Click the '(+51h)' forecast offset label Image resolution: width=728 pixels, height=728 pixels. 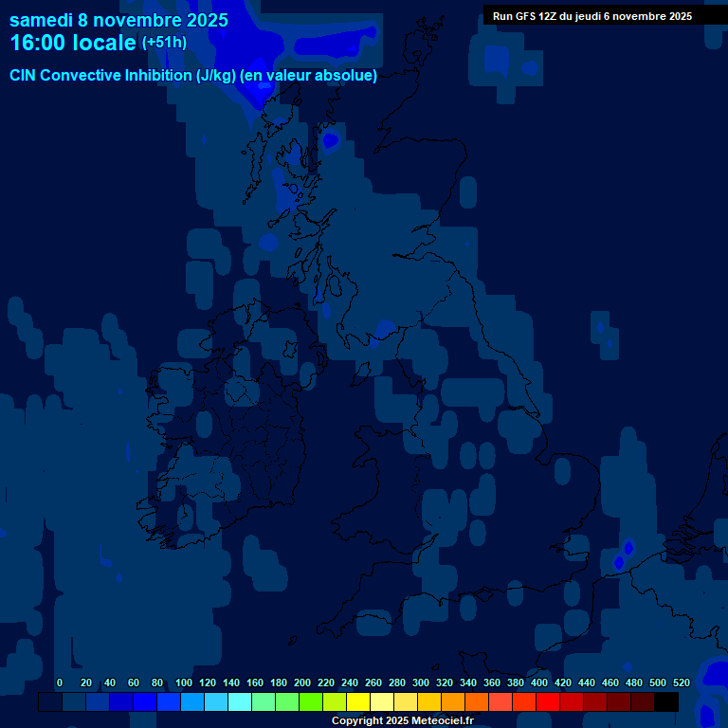point(164,43)
